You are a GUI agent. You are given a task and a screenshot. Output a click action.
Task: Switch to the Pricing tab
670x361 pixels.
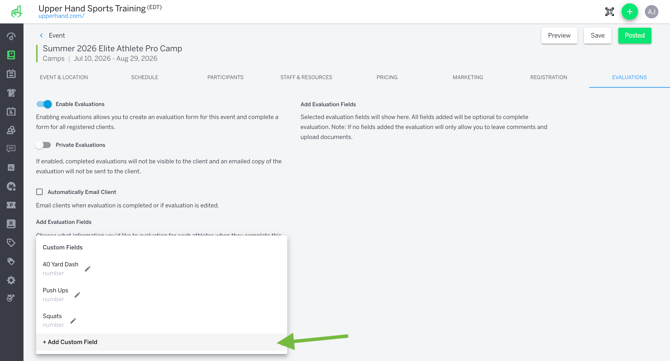tap(387, 77)
